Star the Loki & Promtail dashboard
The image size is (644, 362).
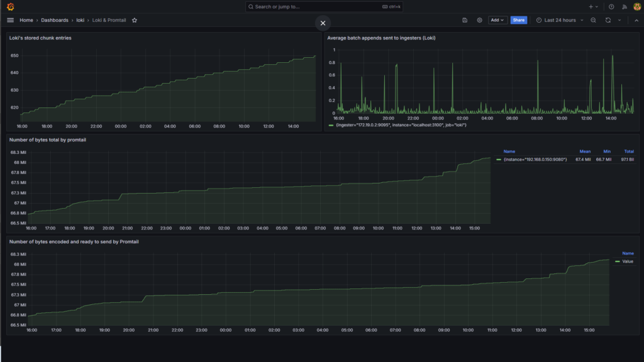click(135, 20)
